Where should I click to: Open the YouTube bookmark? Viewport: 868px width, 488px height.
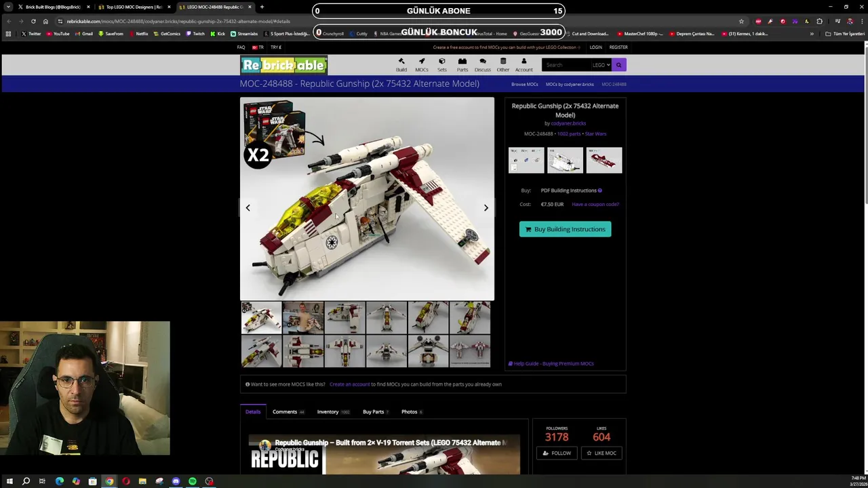tap(58, 34)
